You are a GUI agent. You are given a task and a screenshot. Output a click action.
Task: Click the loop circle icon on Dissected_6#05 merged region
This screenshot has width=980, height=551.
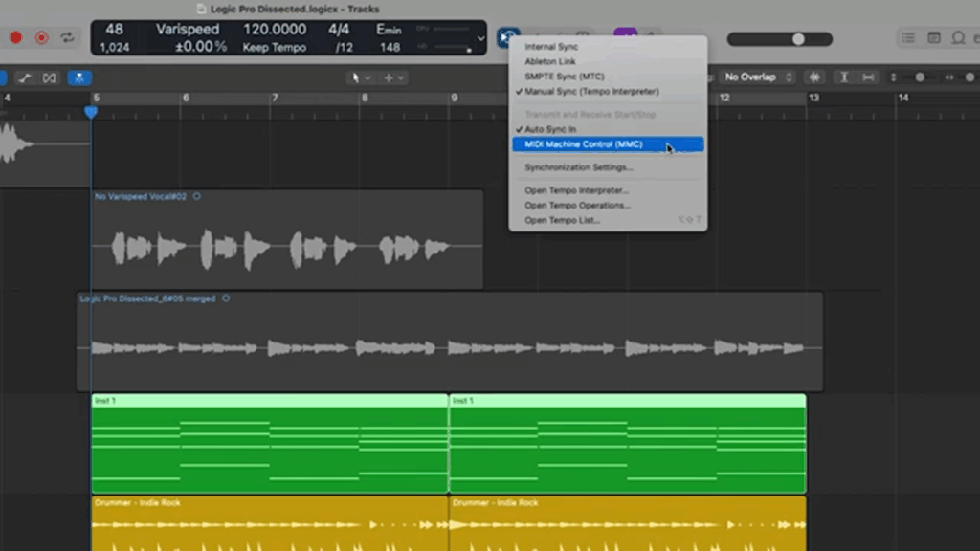click(x=226, y=298)
